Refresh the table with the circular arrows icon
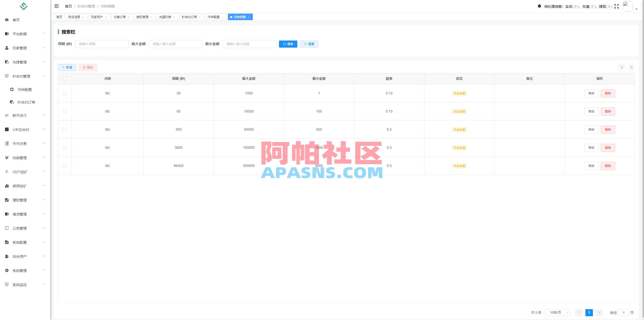Screen dimensions: 644x320 [632, 67]
